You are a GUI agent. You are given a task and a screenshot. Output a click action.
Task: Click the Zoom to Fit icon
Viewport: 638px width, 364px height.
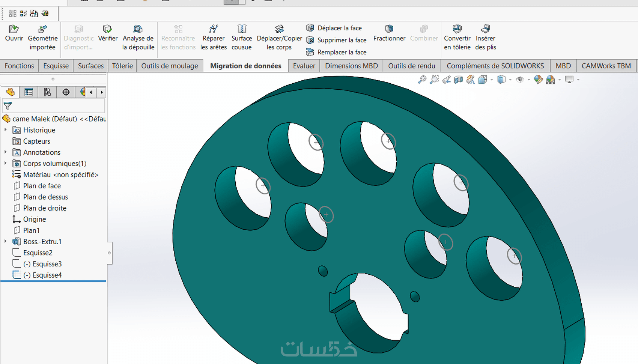(x=422, y=80)
